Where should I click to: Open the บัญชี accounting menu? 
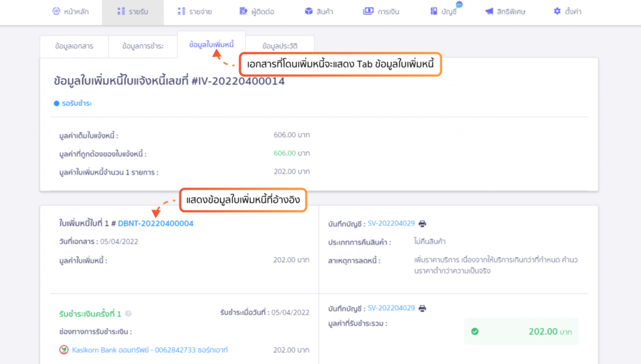pos(444,12)
